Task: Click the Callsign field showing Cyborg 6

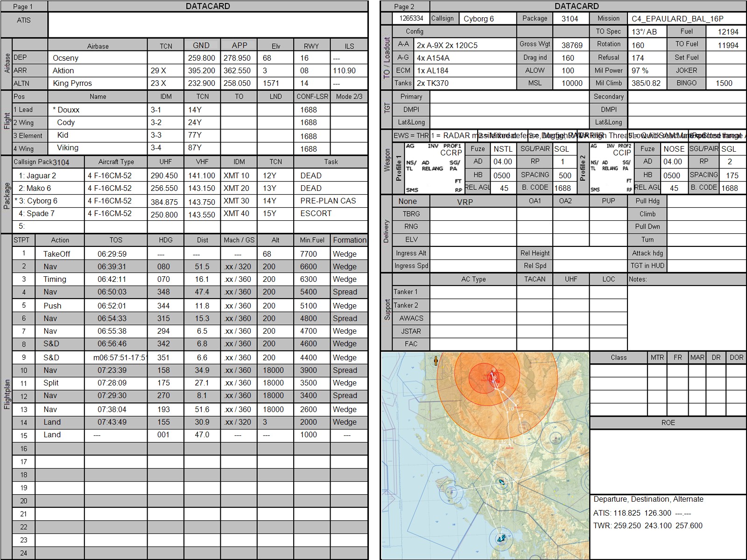Action: click(x=487, y=19)
